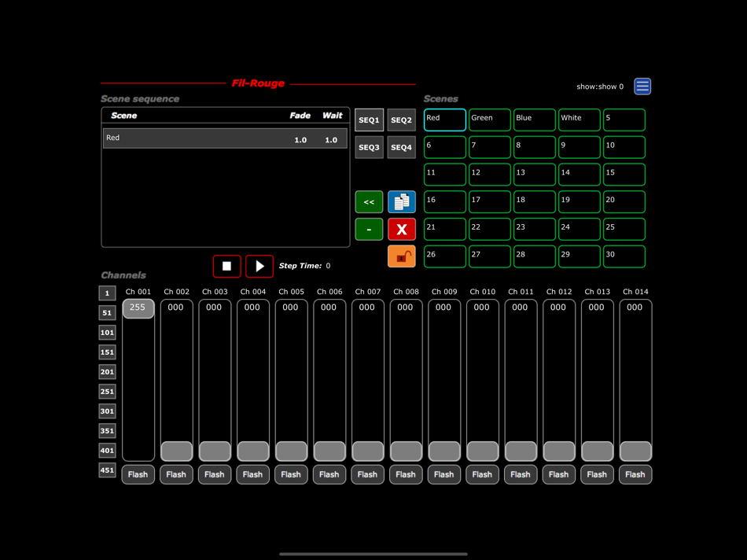Screen dimensions: 747x560
Task: Select scene 5
Action: (624, 120)
